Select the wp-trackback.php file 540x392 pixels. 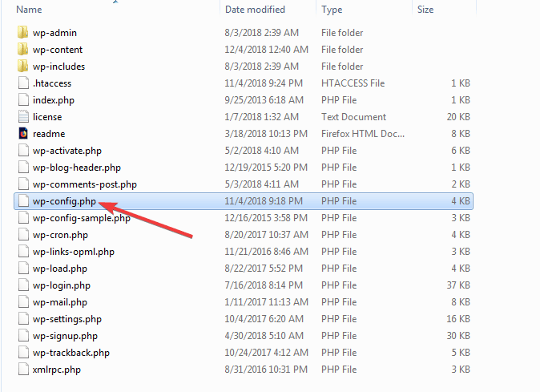click(x=71, y=353)
